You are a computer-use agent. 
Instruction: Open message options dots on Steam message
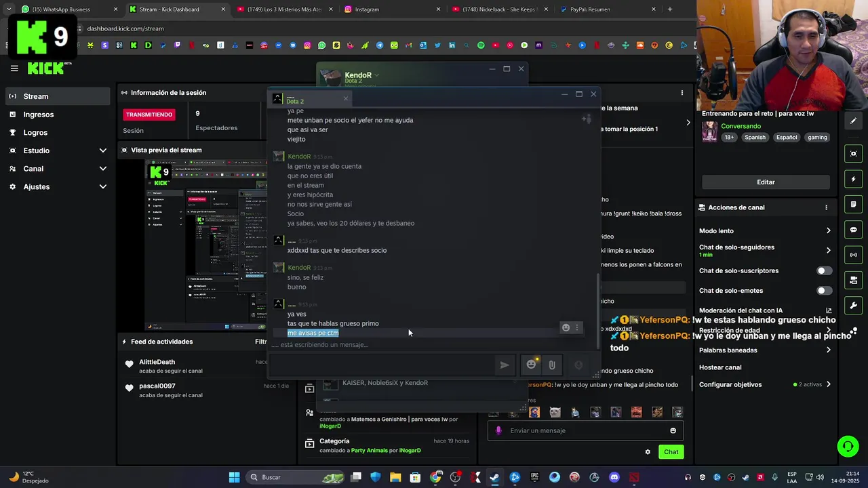click(577, 327)
